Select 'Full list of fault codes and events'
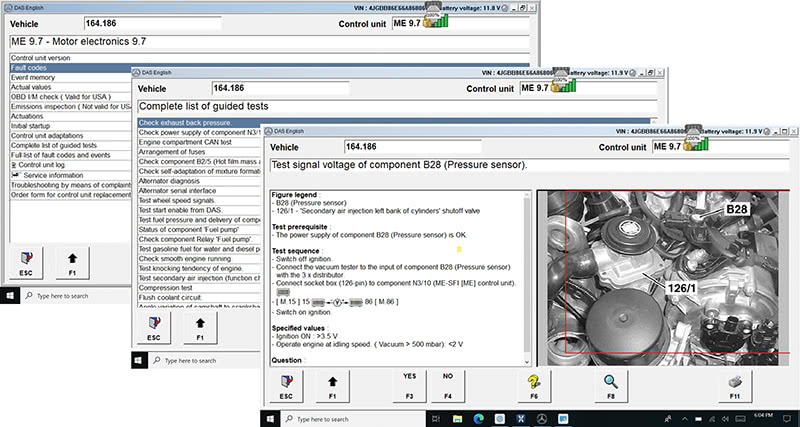The height and width of the screenshot is (427, 800). pos(70,155)
